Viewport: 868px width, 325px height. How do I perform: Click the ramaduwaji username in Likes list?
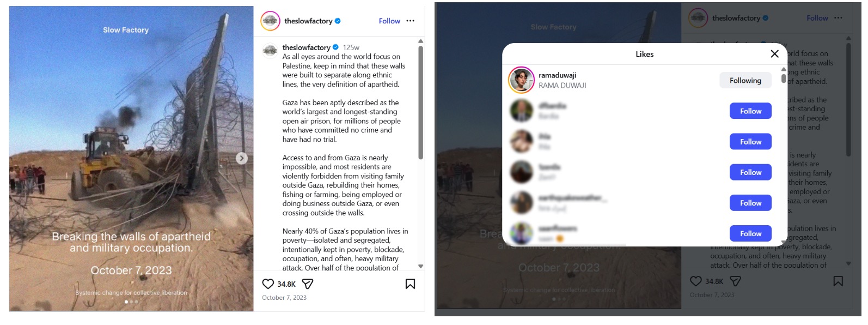(x=557, y=75)
